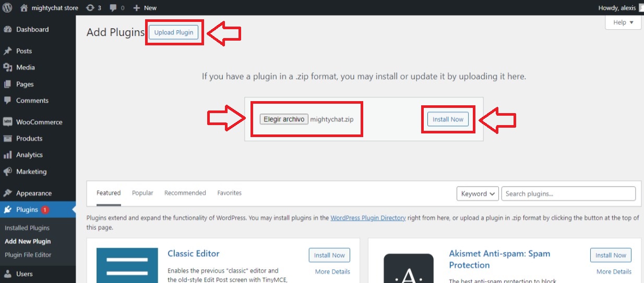Switch to the Featured tab

[x=109, y=193]
